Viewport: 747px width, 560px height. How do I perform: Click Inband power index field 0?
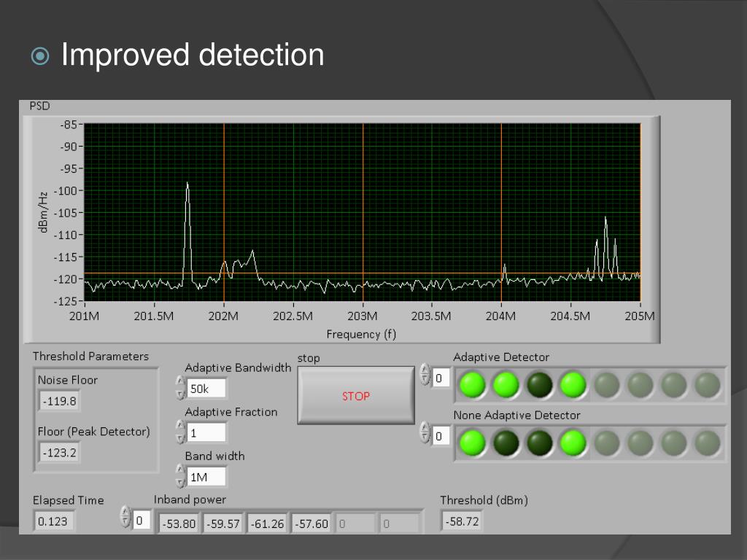point(141,521)
